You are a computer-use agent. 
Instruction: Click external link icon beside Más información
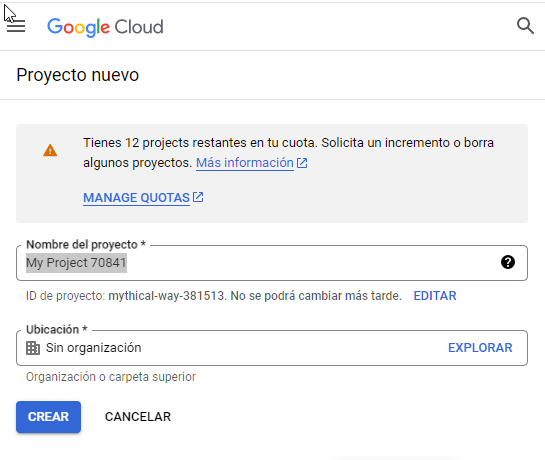click(302, 163)
